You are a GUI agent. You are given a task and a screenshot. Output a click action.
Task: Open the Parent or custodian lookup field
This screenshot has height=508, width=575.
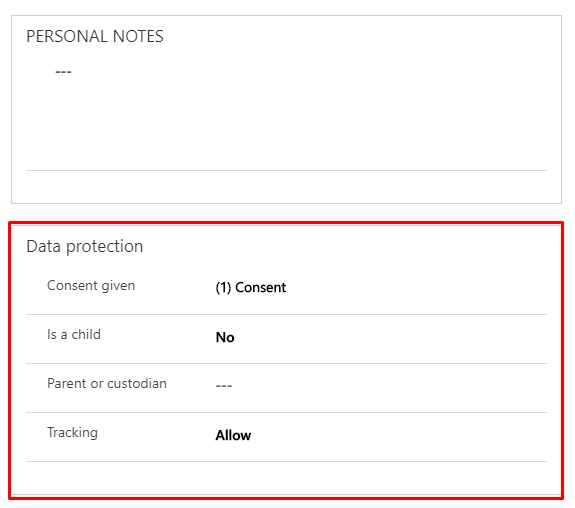[381, 386]
